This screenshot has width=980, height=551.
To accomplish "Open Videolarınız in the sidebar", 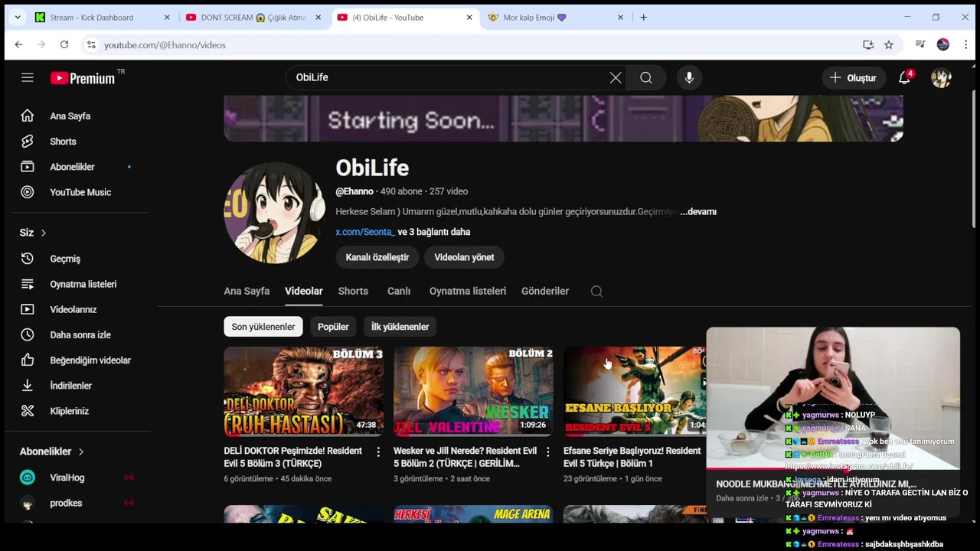I will [73, 309].
